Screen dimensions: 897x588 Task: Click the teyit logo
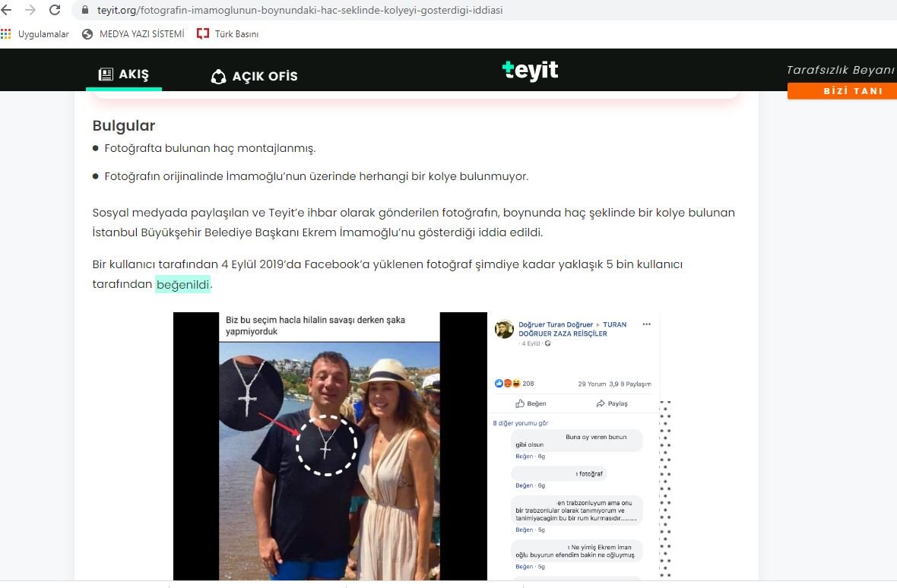coord(530,71)
